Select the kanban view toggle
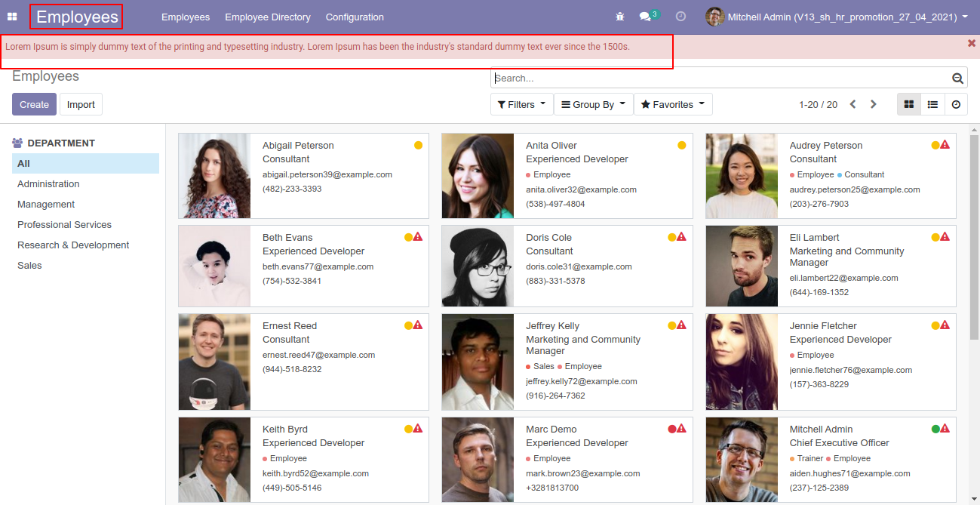 point(909,105)
